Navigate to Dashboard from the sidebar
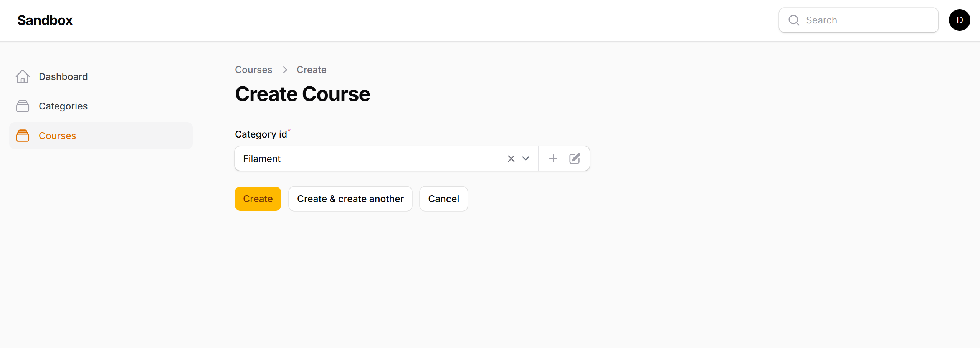 coord(63,76)
